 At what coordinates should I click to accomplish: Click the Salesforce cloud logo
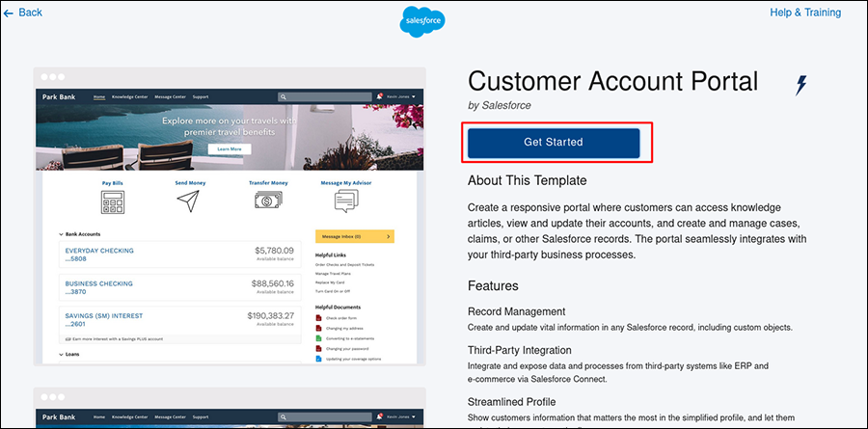coord(422,21)
